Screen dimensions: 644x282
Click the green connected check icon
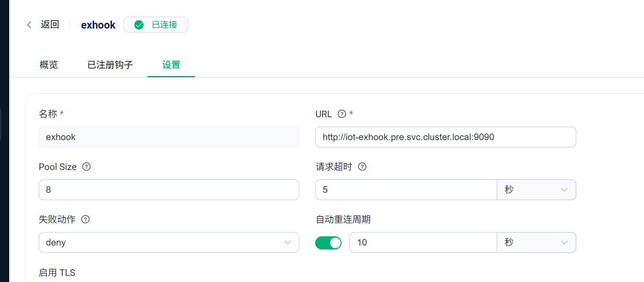pos(139,25)
